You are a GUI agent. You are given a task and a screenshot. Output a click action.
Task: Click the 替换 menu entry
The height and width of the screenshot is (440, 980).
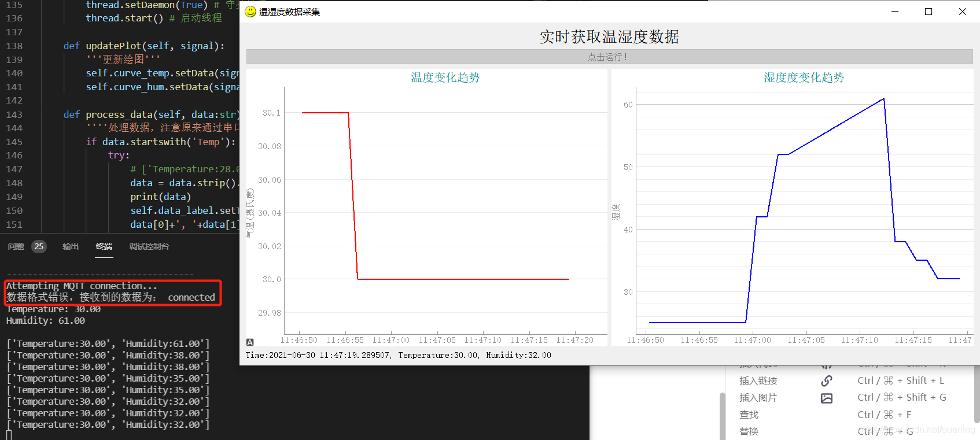749,431
